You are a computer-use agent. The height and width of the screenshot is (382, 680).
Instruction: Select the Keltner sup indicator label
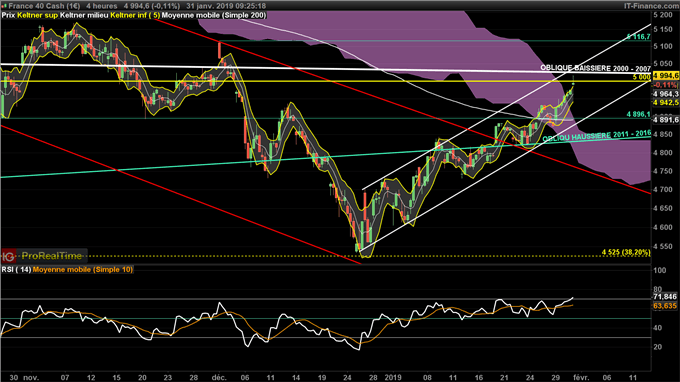pos(37,15)
